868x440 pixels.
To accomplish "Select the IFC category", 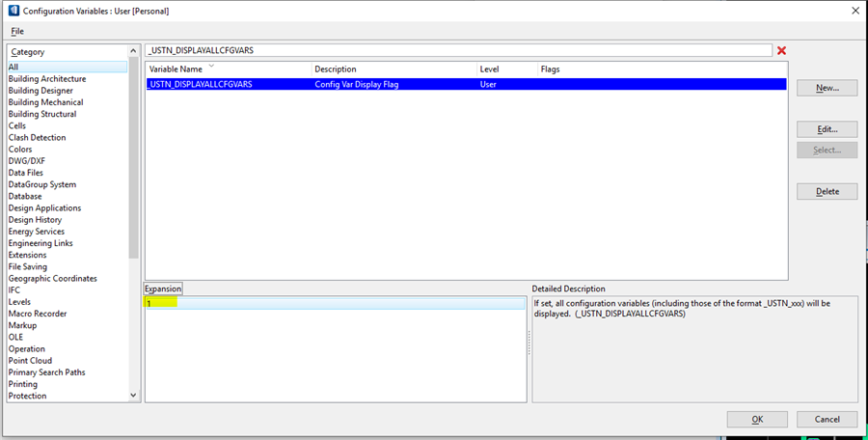I will point(14,289).
